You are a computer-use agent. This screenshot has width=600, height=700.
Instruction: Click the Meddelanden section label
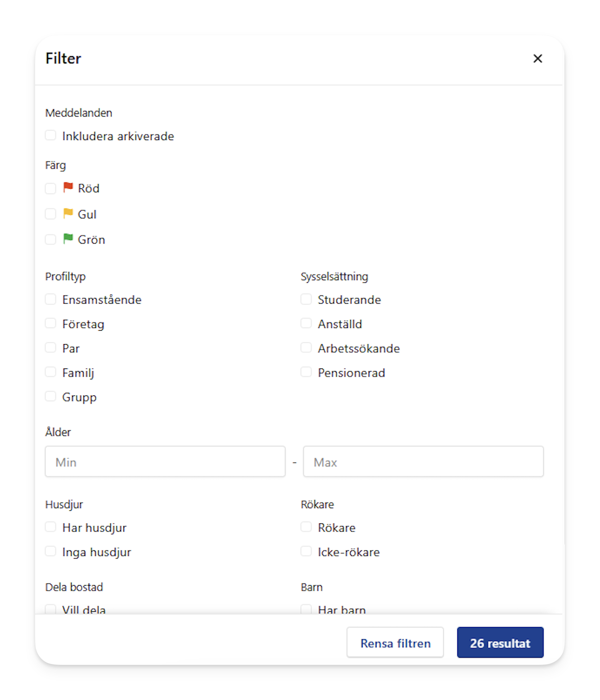[x=79, y=113]
